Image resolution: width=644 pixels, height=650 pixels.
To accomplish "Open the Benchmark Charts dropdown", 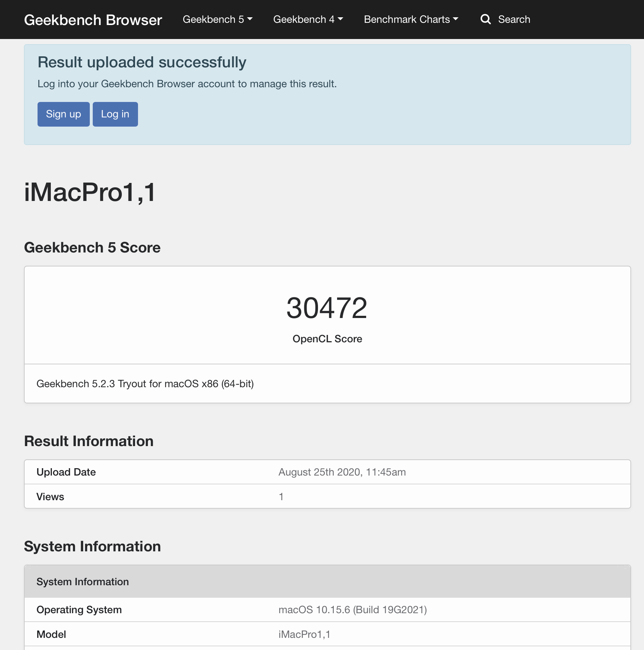I will click(411, 19).
